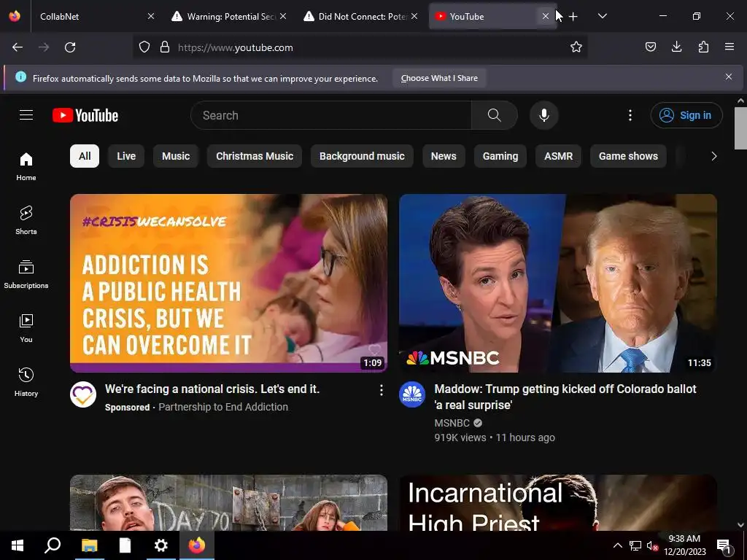This screenshot has height=560, width=747.
Task: Save page to Pocket
Action: click(650, 47)
